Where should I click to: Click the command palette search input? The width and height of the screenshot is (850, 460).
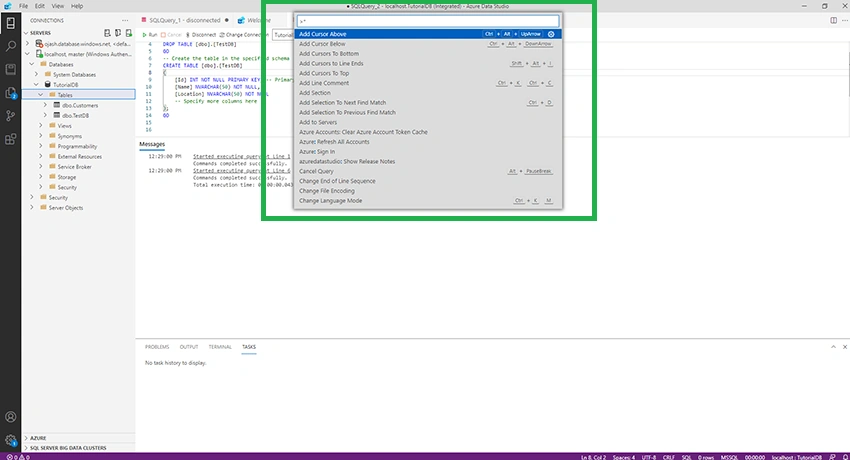[x=427, y=21]
